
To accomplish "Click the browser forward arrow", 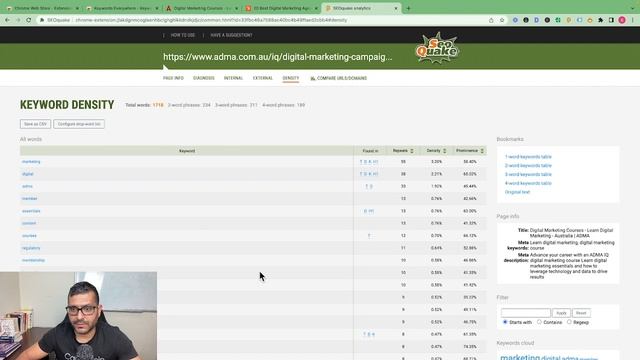I will coord(18,20).
